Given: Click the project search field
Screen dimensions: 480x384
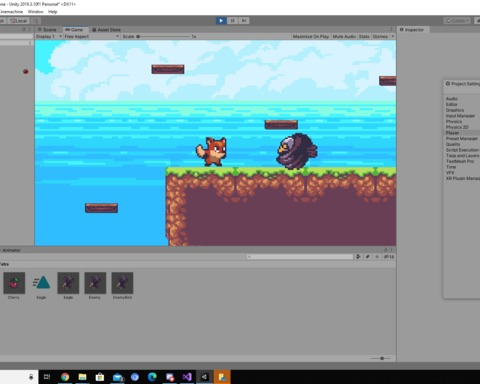Looking at the screenshot, I should (x=300, y=257).
